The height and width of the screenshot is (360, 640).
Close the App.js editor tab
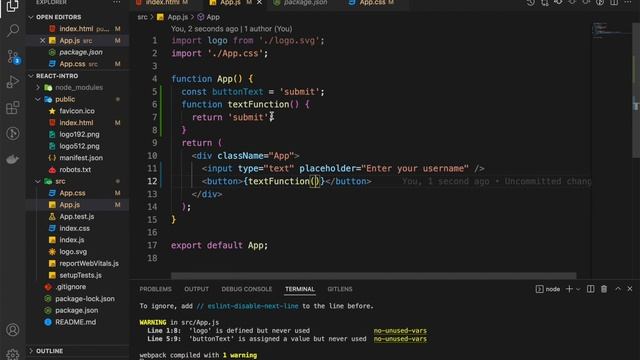click(259, 2)
